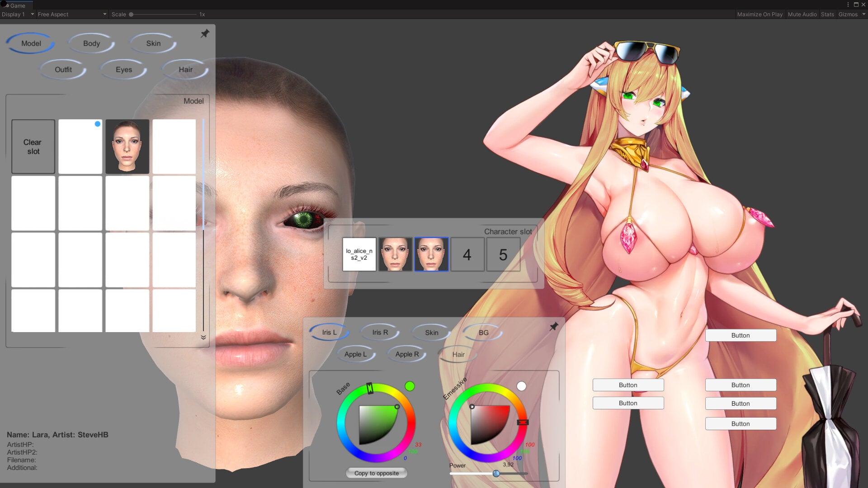Click the model list vertical scrollbar
The image size is (868, 488).
pos(203,225)
